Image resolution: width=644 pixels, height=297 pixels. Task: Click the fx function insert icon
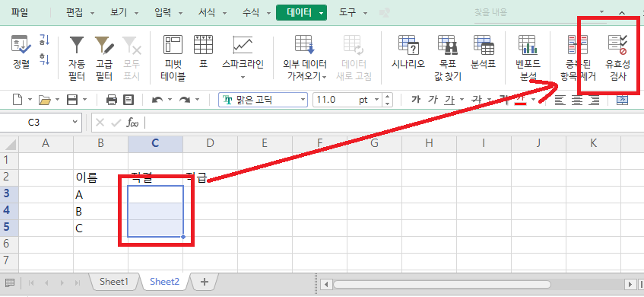(132, 122)
